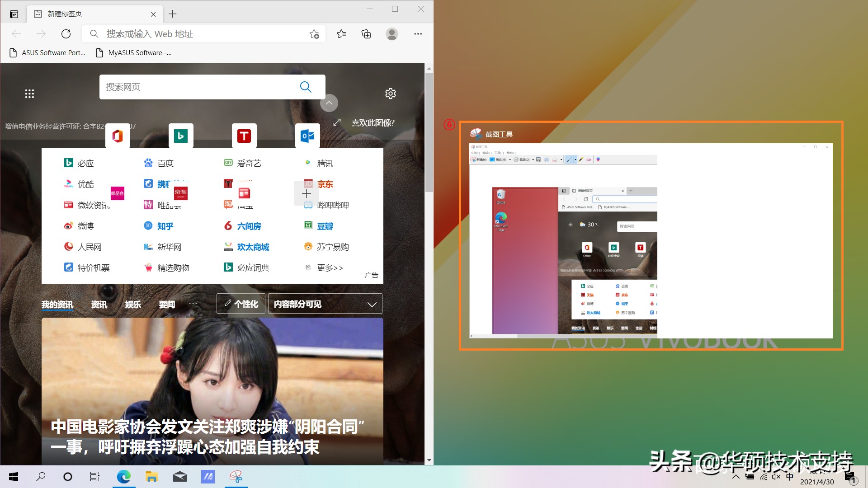
Task: Select the eraser tool in Snipping Tool
Action: [x=589, y=160]
